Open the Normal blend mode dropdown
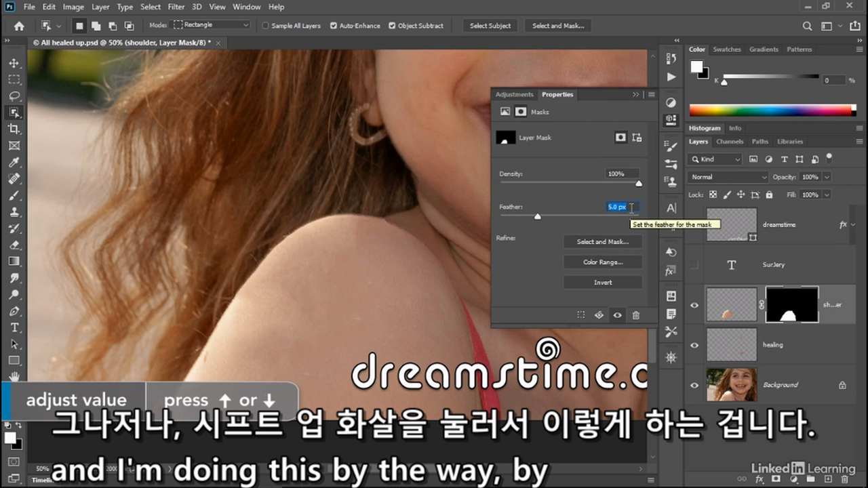Screen dimensions: 868x488 click(x=728, y=177)
